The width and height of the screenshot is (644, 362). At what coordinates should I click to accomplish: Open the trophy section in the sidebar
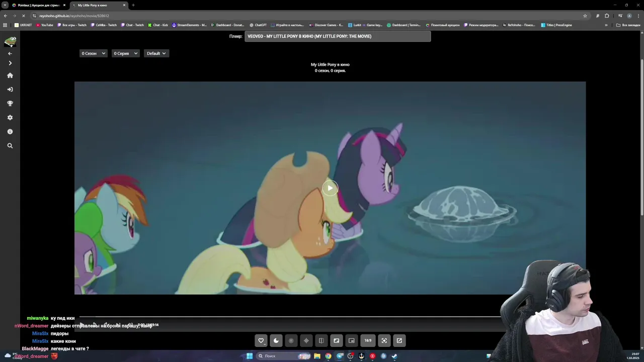(10, 103)
